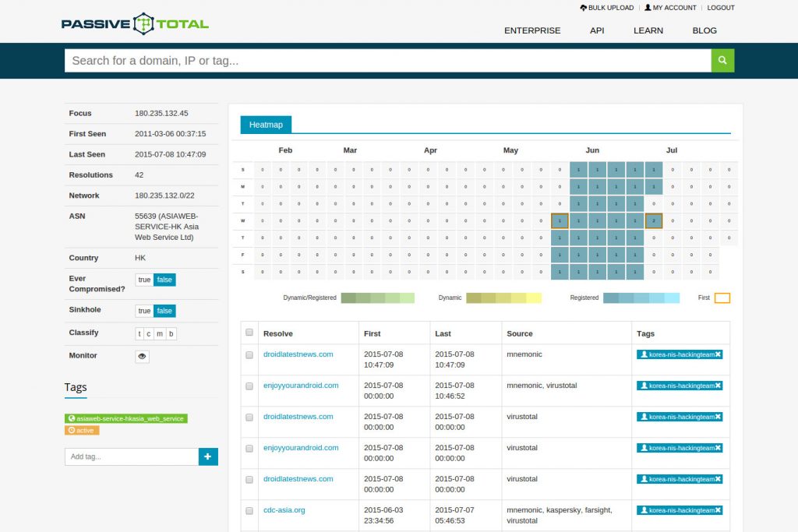Open droidlatestnews.com link from mnemonic row

(x=298, y=354)
